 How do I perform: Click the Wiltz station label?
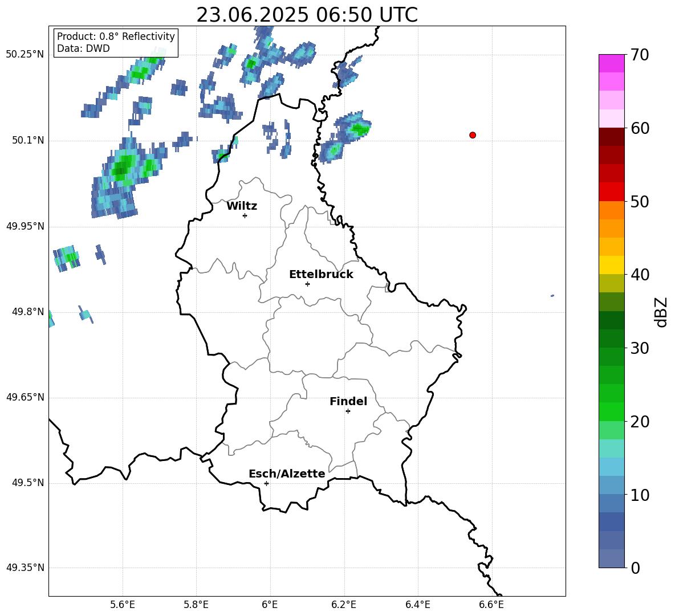point(242,206)
